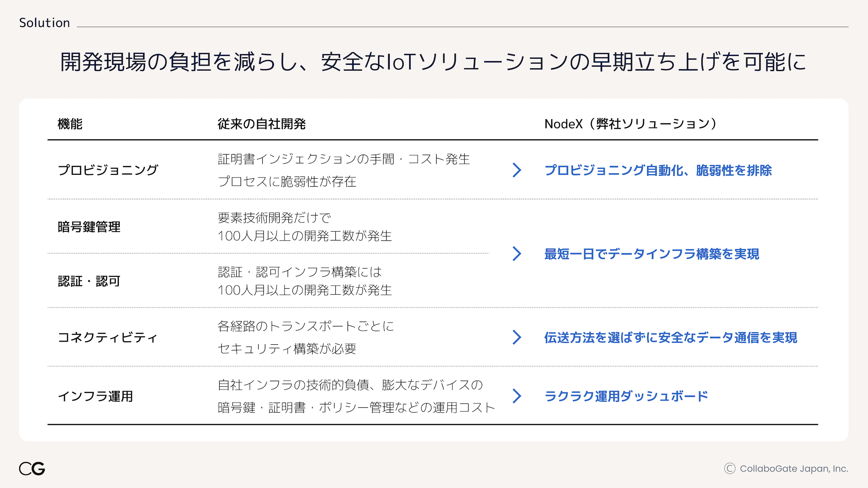This screenshot has width=868, height=488.
Task: Click the 従来の自社開発 column header
Action: click(x=262, y=124)
